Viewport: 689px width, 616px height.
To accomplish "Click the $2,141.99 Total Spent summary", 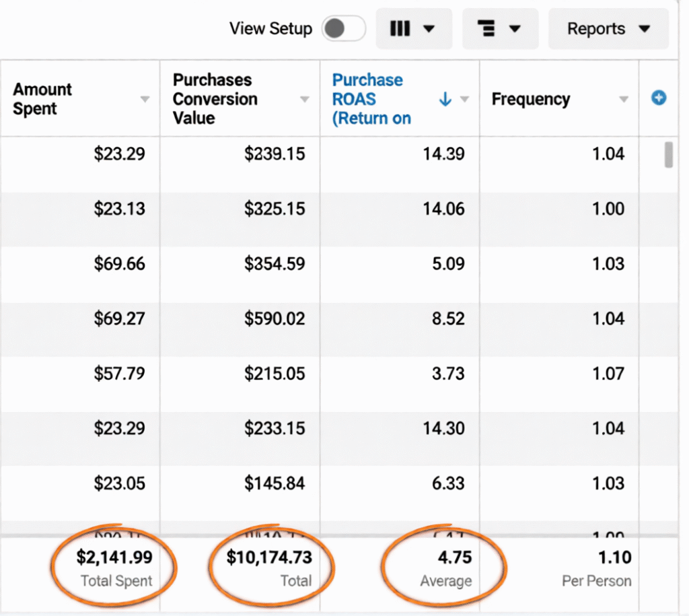I will point(114,557).
